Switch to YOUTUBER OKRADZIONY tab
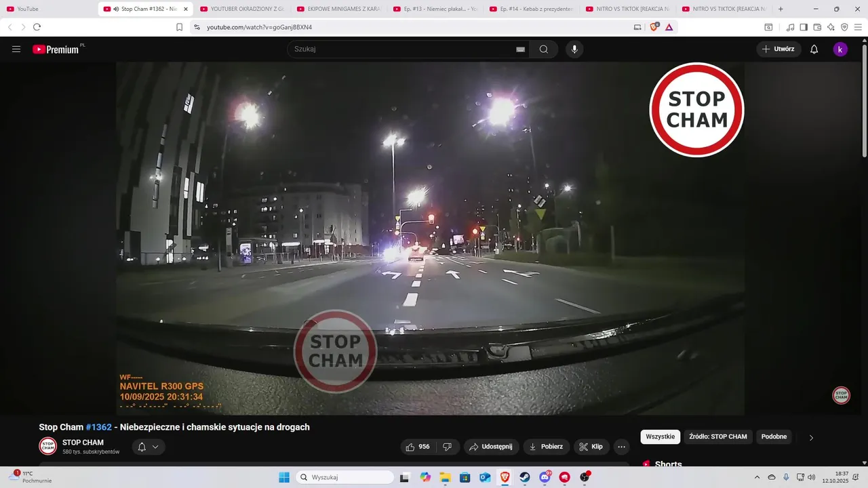 click(241, 9)
